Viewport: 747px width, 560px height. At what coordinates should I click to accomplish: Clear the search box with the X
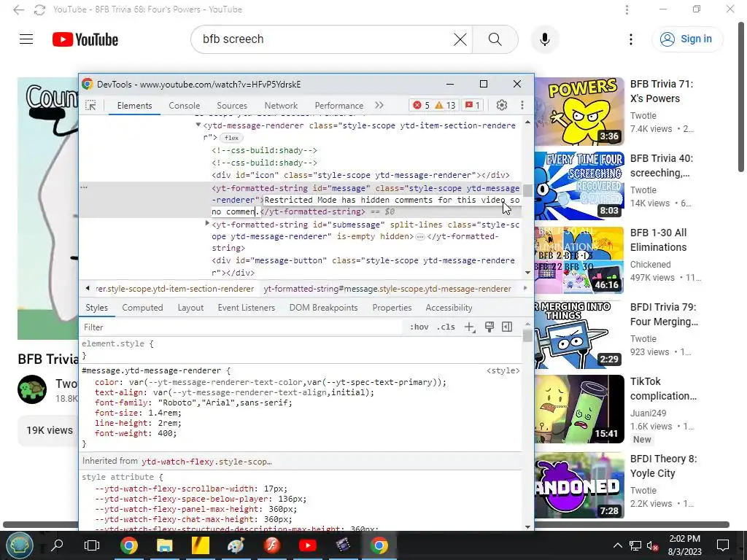[460, 39]
